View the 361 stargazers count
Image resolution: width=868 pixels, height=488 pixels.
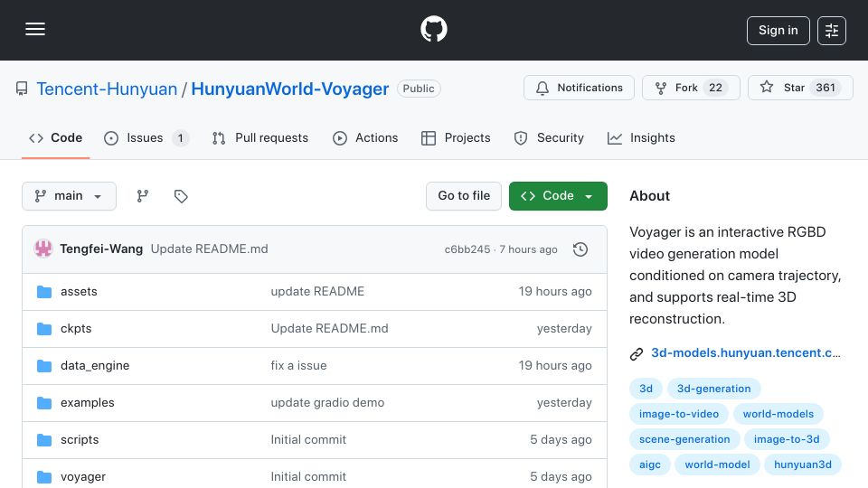pos(826,88)
